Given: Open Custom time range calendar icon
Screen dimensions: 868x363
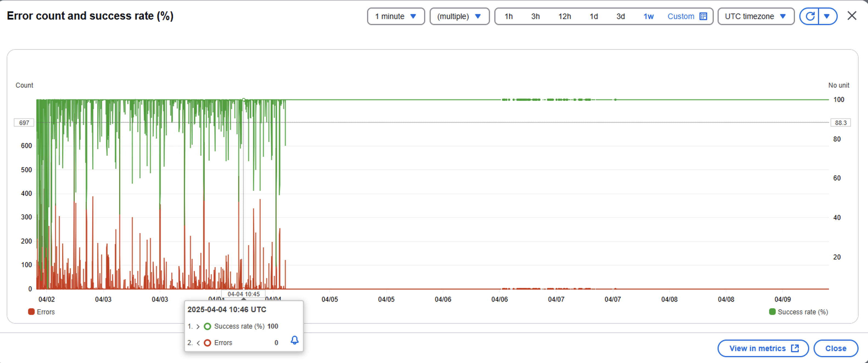Looking at the screenshot, I should click(703, 16).
